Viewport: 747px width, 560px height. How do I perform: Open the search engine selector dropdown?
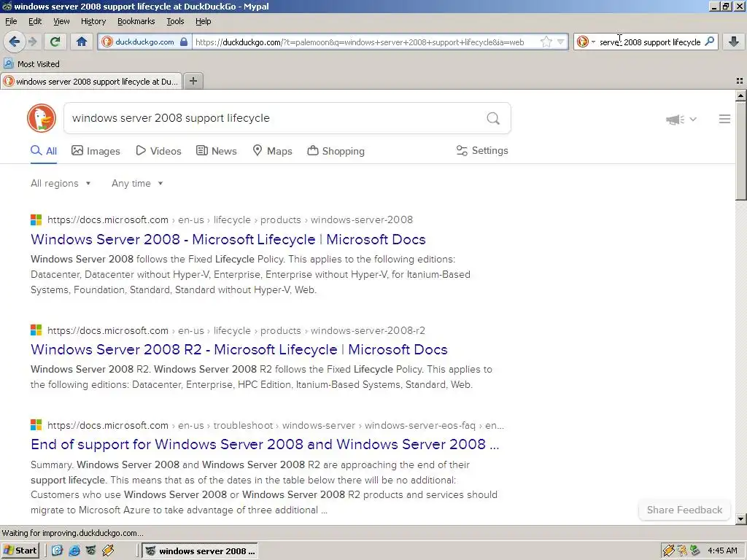586,42
